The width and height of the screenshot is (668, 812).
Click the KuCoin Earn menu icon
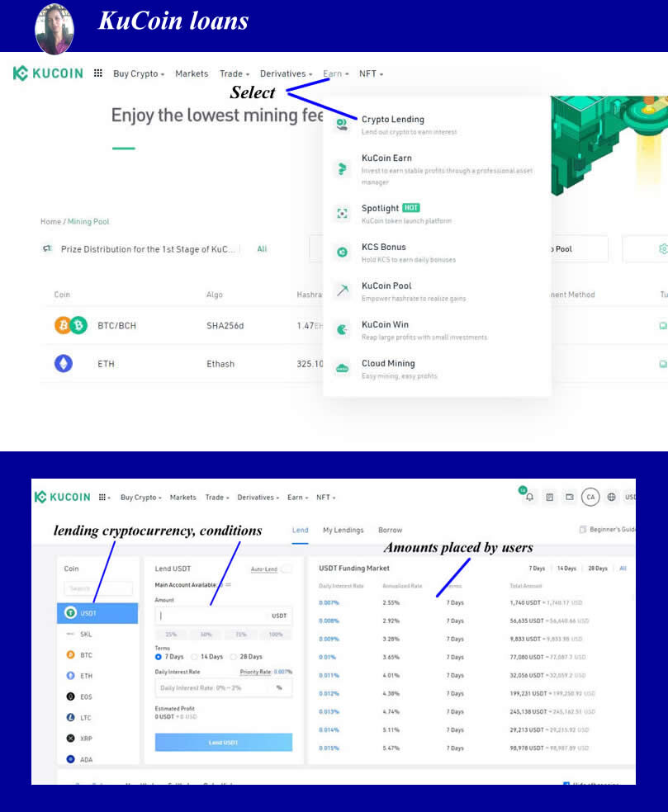(x=342, y=169)
